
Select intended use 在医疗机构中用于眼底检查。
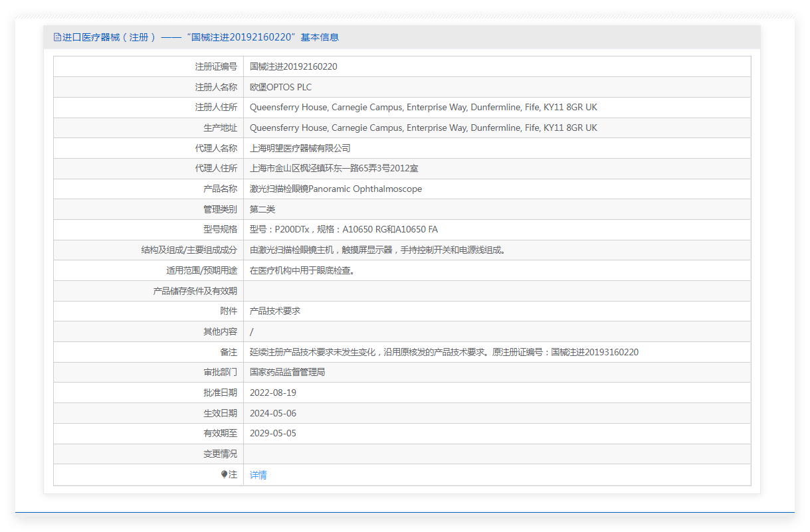coord(304,270)
